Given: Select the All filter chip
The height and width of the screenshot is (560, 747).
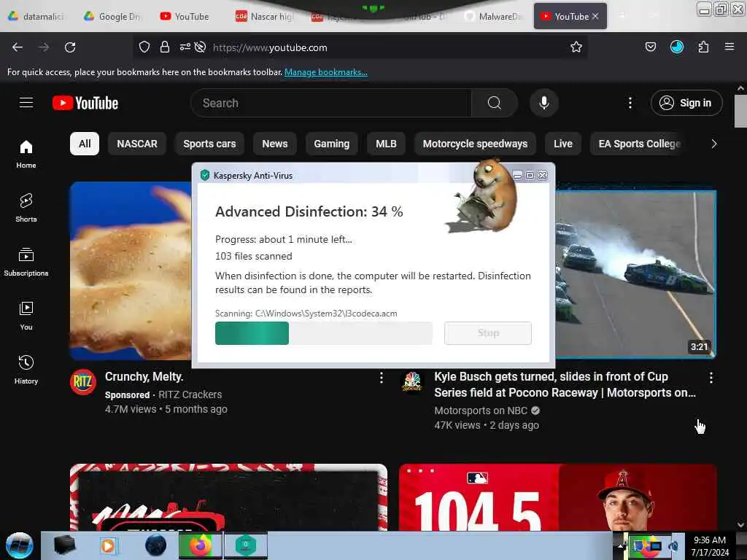Looking at the screenshot, I should (x=85, y=144).
